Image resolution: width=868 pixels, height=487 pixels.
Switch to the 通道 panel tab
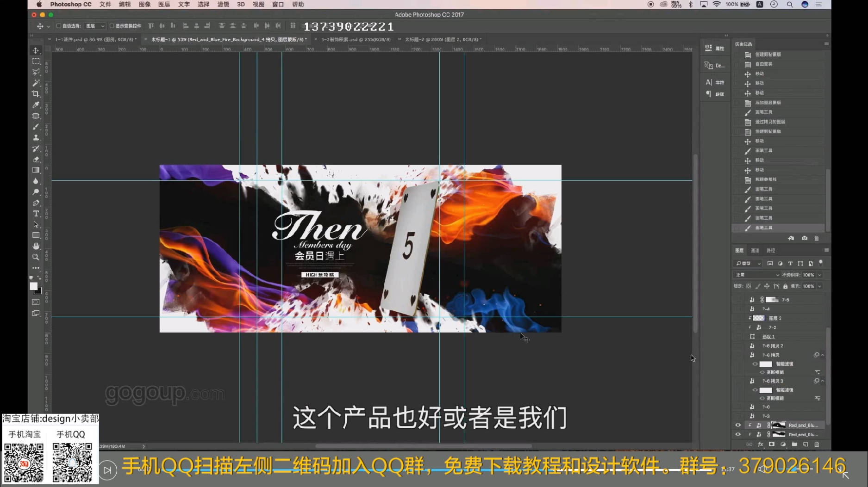pos(755,251)
